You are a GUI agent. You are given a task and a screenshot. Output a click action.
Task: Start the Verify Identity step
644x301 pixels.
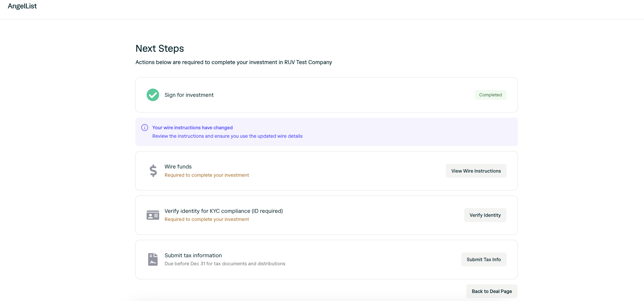pyautogui.click(x=485, y=215)
